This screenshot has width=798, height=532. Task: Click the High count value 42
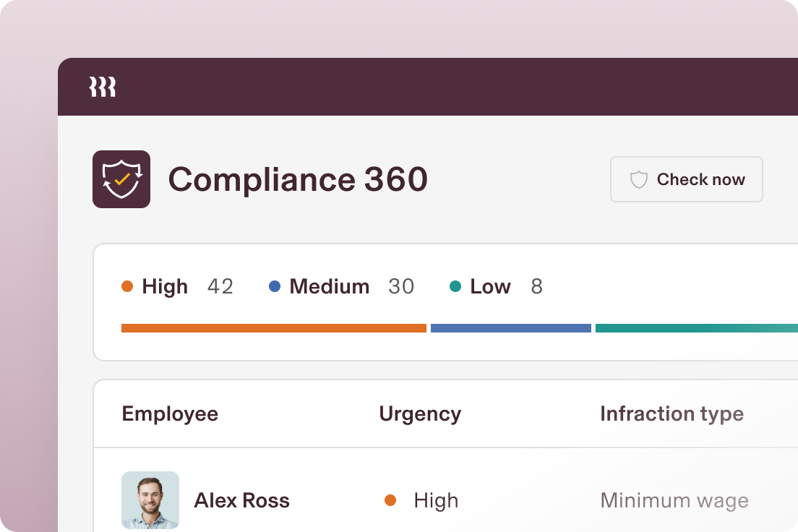(220, 287)
